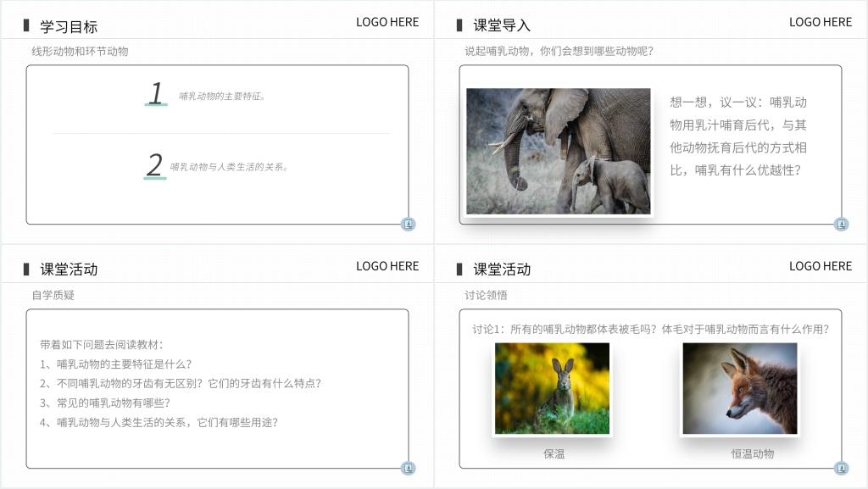Click the 保温 caption under the rabbit
868x489 pixels.
[x=554, y=453]
